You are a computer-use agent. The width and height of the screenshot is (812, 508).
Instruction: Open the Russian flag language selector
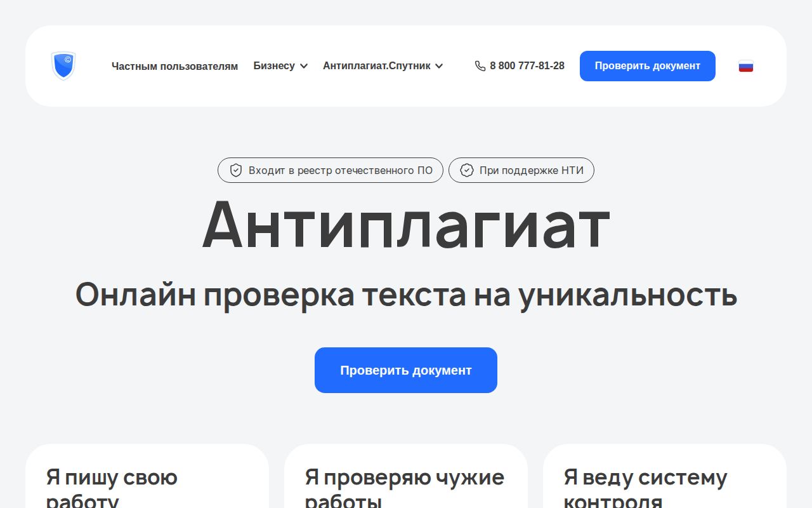tap(746, 66)
